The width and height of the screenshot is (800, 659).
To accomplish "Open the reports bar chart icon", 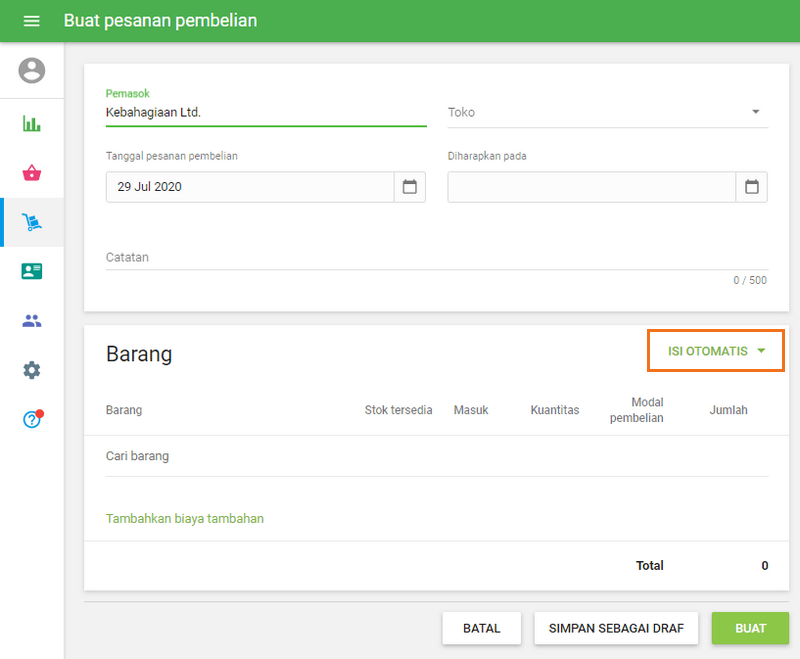I will pyautogui.click(x=32, y=124).
